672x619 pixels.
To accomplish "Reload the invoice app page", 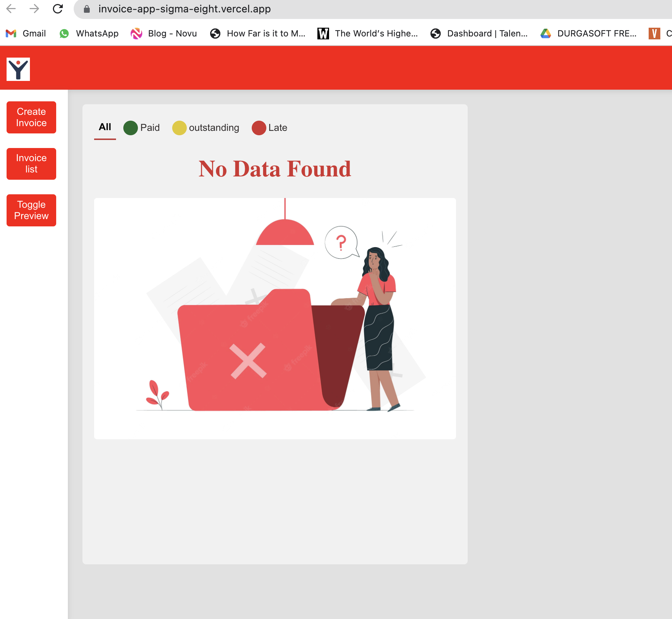I will click(x=58, y=9).
